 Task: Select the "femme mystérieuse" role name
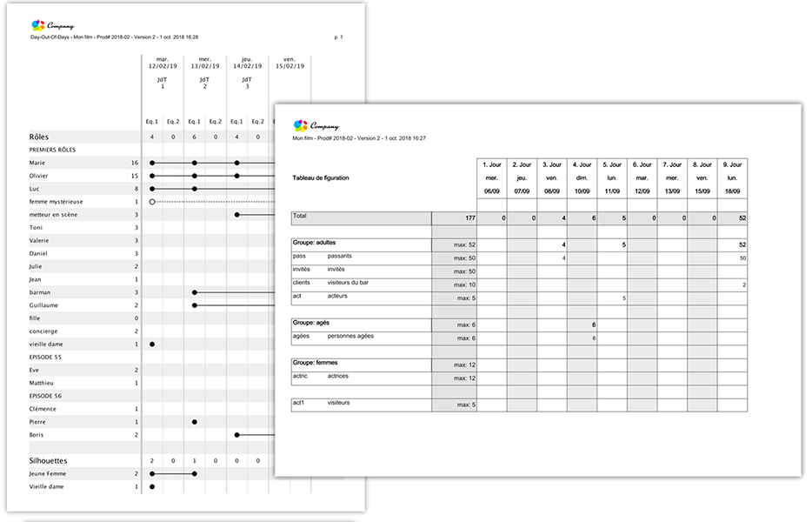pyautogui.click(x=56, y=202)
